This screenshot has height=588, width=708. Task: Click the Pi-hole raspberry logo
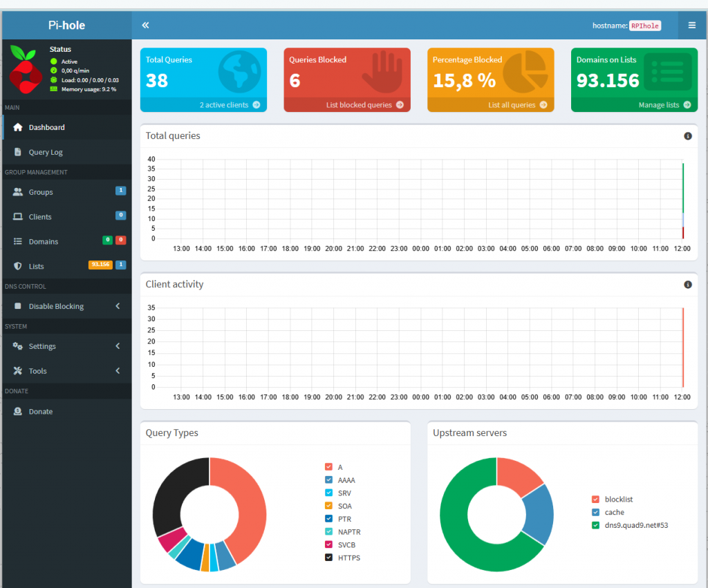coord(26,69)
